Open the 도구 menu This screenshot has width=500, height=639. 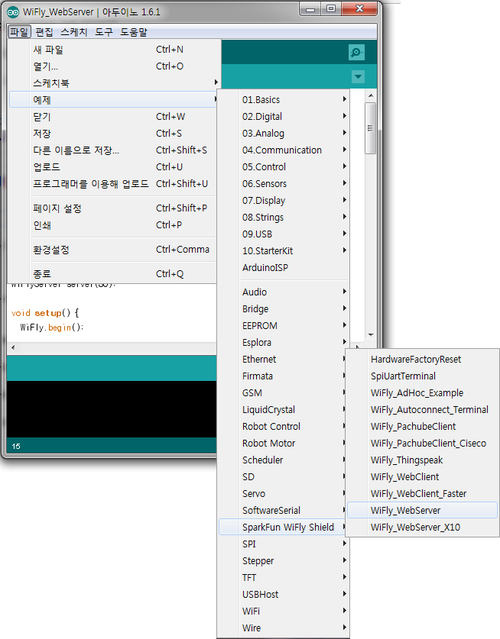(104, 32)
